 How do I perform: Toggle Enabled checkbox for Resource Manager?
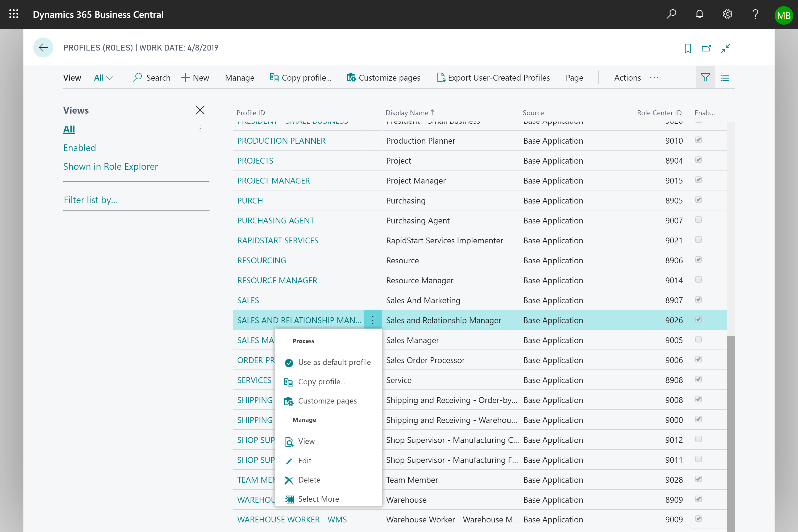tap(698, 280)
